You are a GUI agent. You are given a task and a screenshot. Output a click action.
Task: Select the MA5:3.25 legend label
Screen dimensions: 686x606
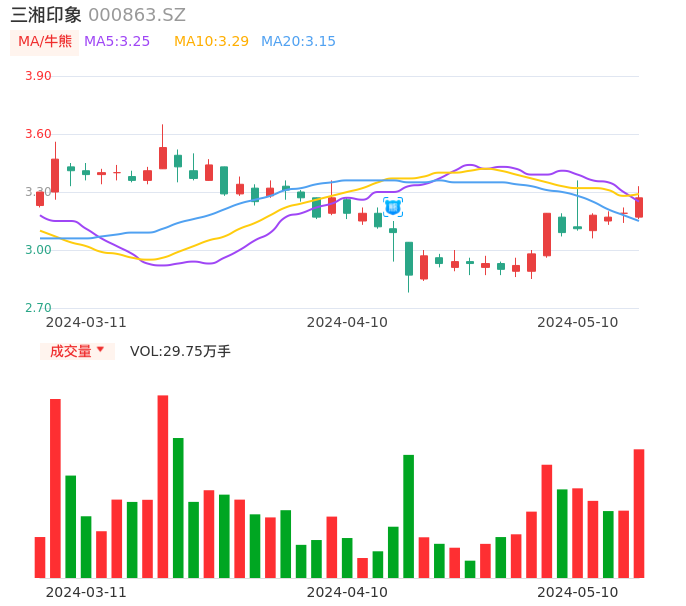tap(117, 42)
